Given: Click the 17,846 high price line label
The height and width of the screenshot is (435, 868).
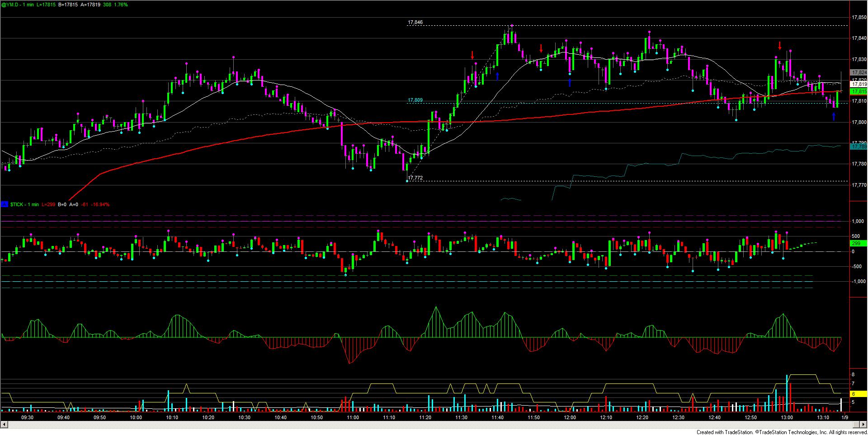Looking at the screenshot, I should click(x=415, y=22).
